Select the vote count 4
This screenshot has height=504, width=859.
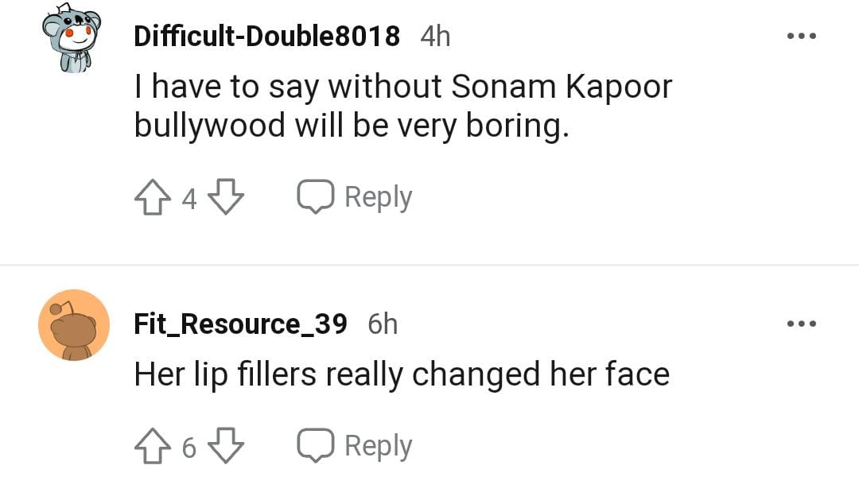tap(189, 199)
